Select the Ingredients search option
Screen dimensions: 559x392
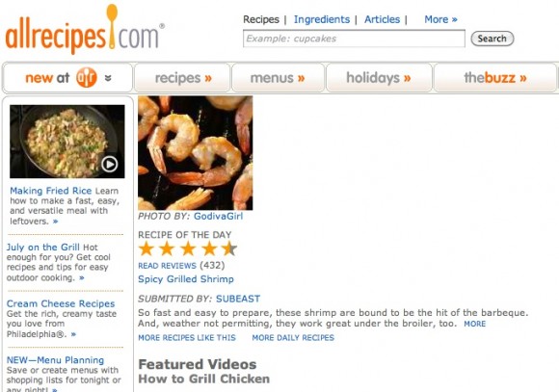click(x=322, y=19)
